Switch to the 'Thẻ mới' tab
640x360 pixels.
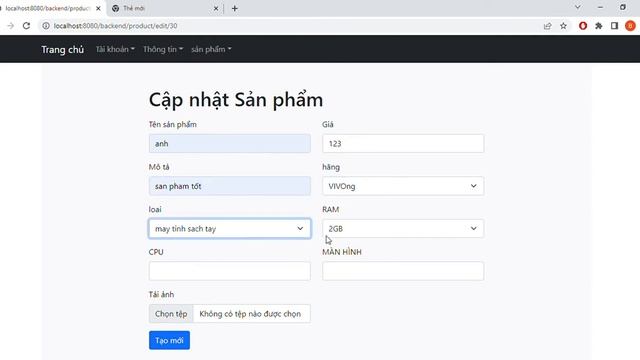165,8
